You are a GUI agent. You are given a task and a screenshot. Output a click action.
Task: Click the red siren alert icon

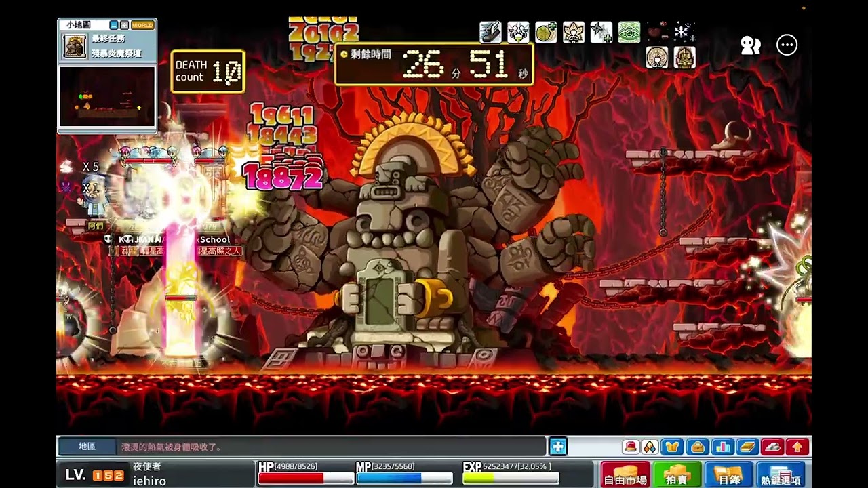tap(631, 447)
